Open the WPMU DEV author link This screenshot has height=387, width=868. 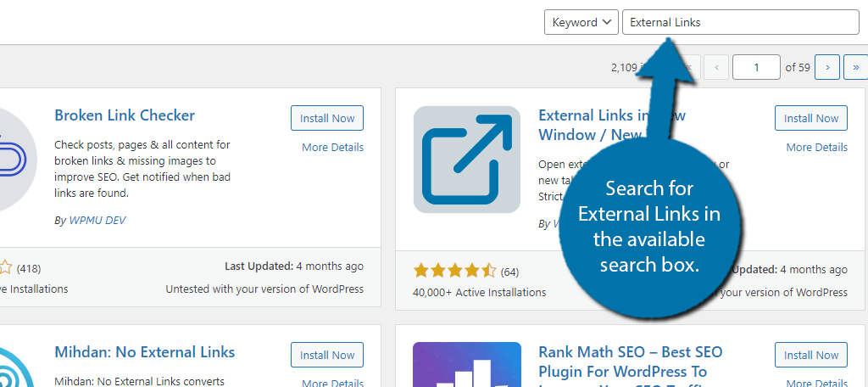point(97,220)
